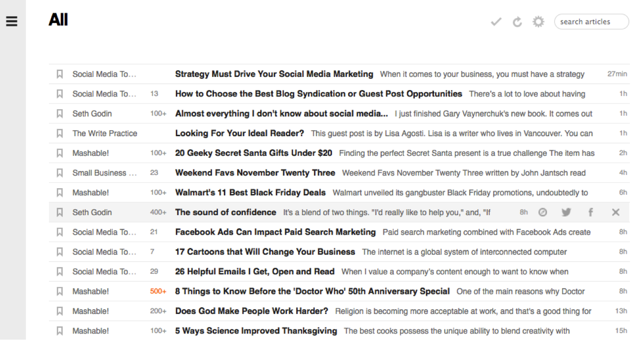Bookmark 'How to Choose the Best Blog Syndication' article
Screen dimensions: 644x340
[60, 94]
